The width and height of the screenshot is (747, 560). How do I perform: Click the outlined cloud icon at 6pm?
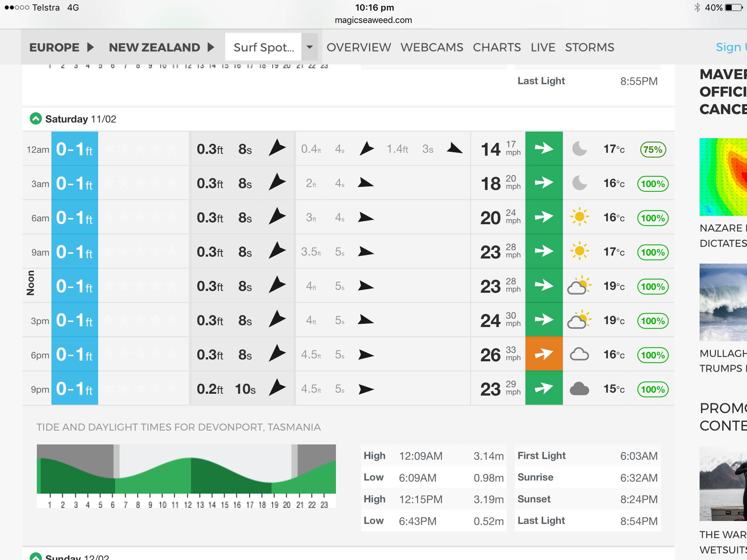tap(579, 354)
